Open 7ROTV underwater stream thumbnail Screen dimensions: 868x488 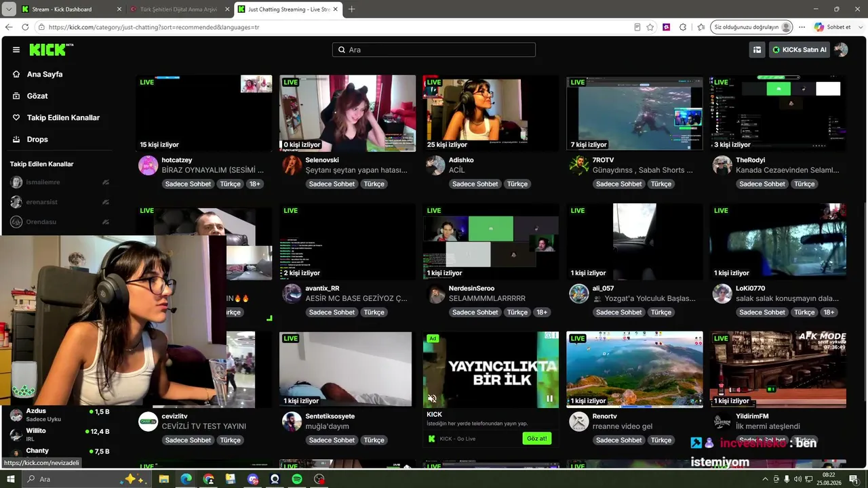pos(635,113)
